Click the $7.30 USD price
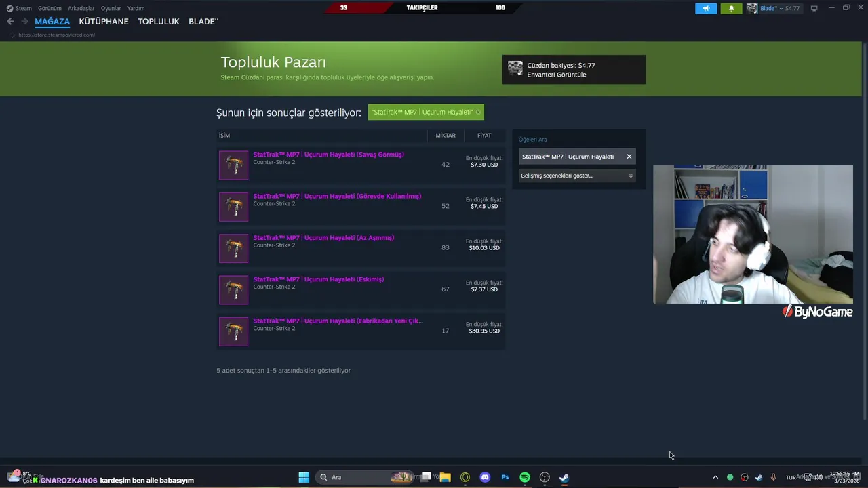The image size is (868, 488). point(484,165)
